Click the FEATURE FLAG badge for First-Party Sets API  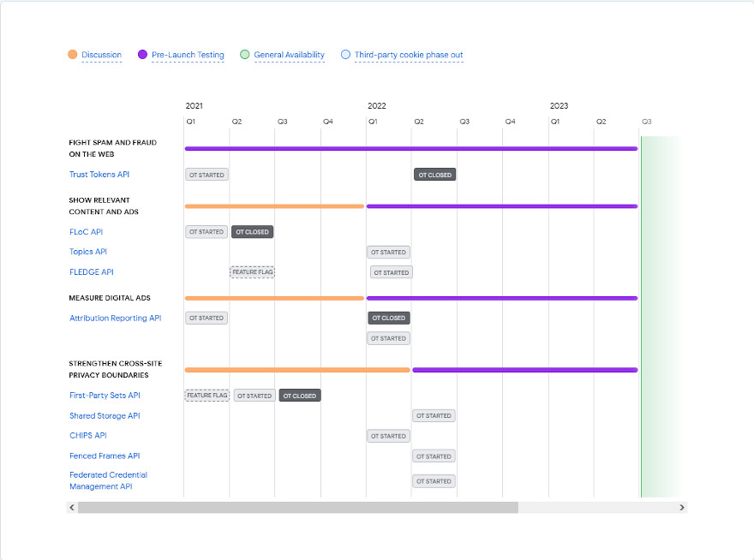[x=206, y=395]
